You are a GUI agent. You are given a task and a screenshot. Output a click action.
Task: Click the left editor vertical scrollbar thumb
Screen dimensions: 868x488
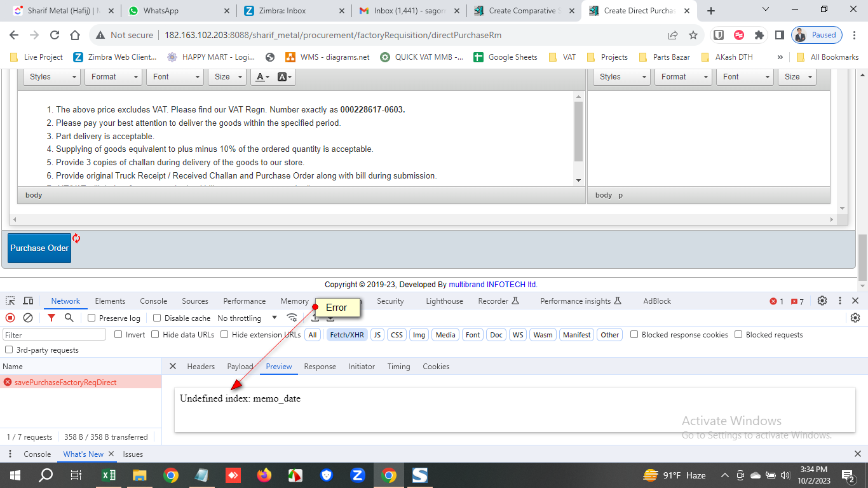(578, 132)
